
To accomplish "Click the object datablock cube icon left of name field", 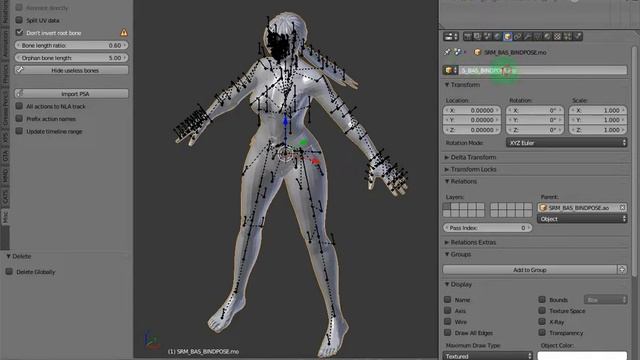I will [x=451, y=70].
